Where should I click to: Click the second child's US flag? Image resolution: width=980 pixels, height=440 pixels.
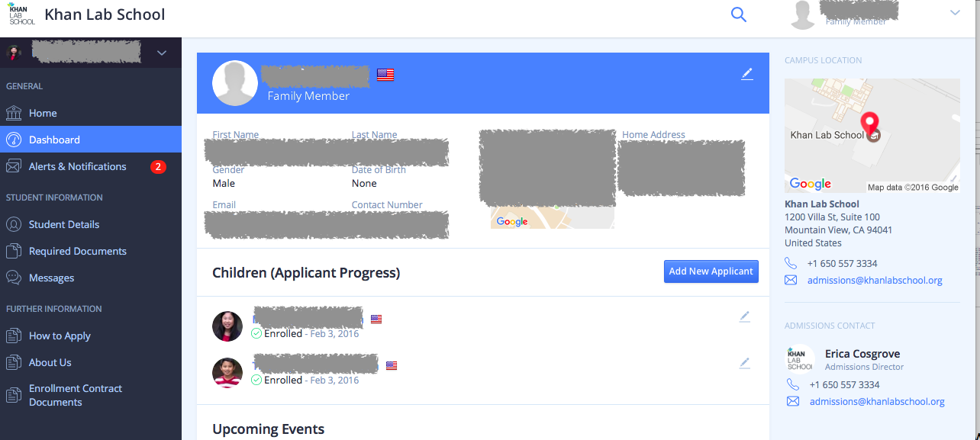392,365
